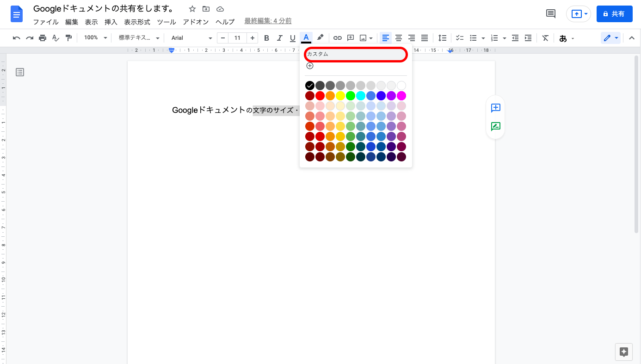Suggest edits button on page margin
Image resolution: width=641 pixels, height=364 pixels.
coord(495,127)
